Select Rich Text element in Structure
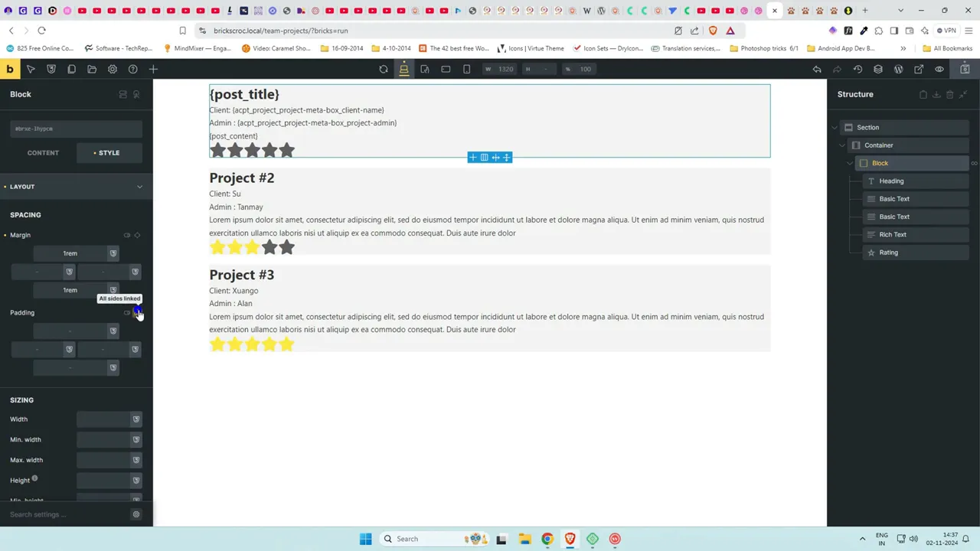Image resolution: width=980 pixels, height=551 pixels. click(x=892, y=235)
